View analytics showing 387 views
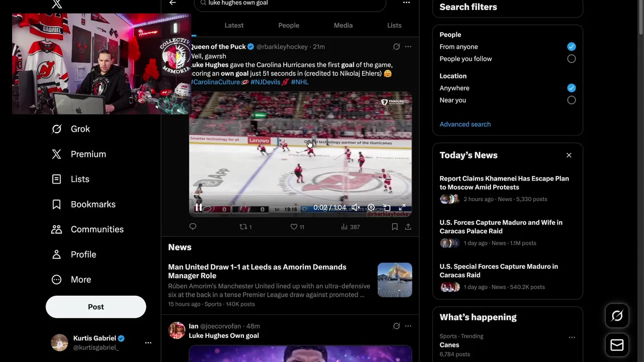Image resolution: width=644 pixels, height=362 pixels. click(x=350, y=227)
